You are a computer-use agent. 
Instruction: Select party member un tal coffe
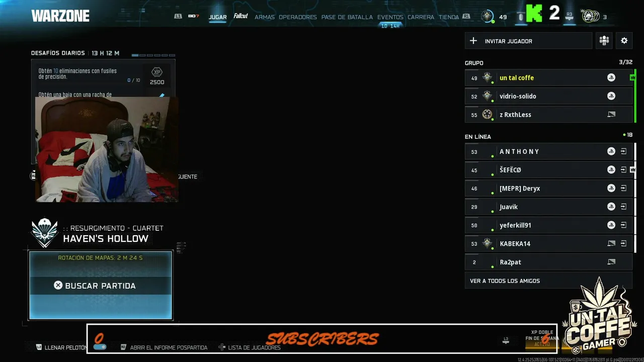coord(548,78)
